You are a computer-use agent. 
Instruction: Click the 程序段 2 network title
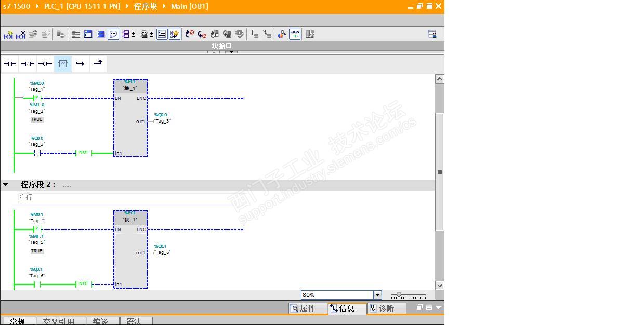(38, 184)
